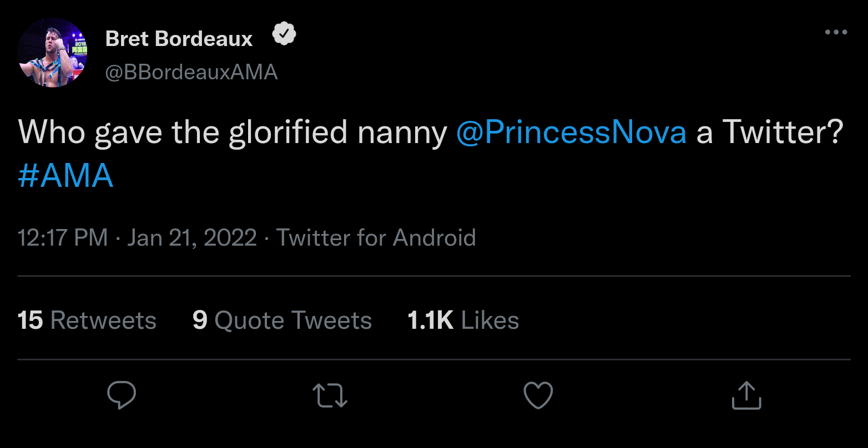Open the three-dot more options menu

click(836, 32)
